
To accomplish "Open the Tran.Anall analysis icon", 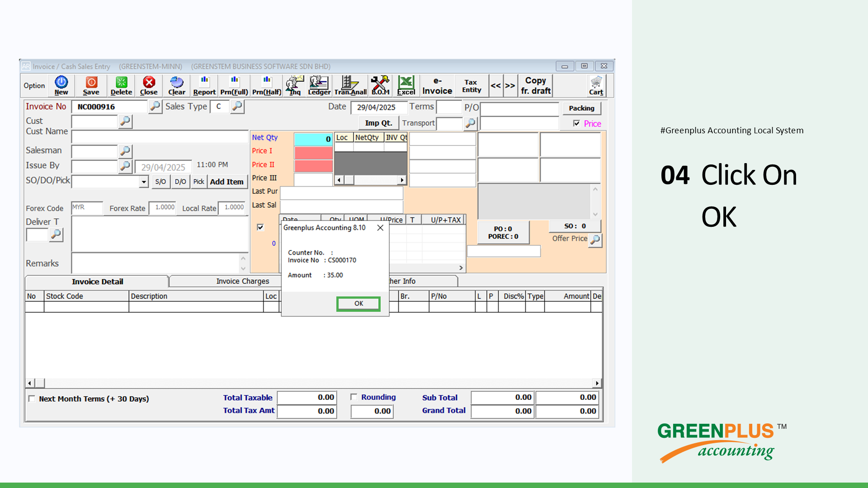I will pyautogui.click(x=350, y=85).
